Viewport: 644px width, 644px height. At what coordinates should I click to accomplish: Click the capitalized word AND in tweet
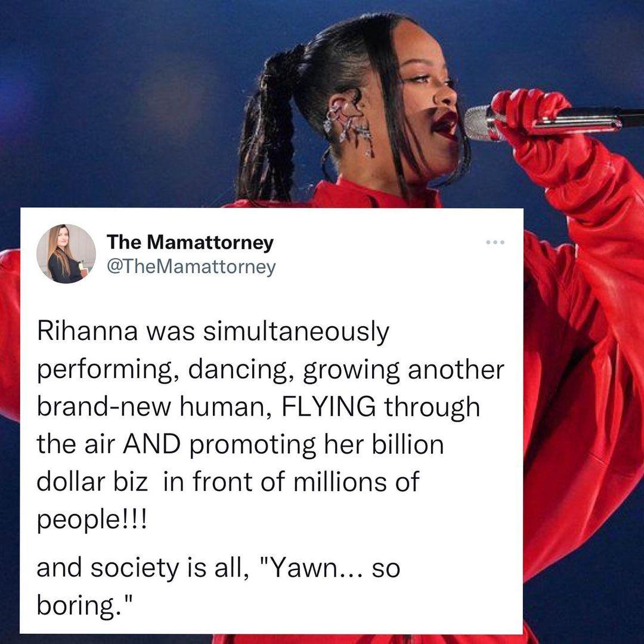(151, 444)
